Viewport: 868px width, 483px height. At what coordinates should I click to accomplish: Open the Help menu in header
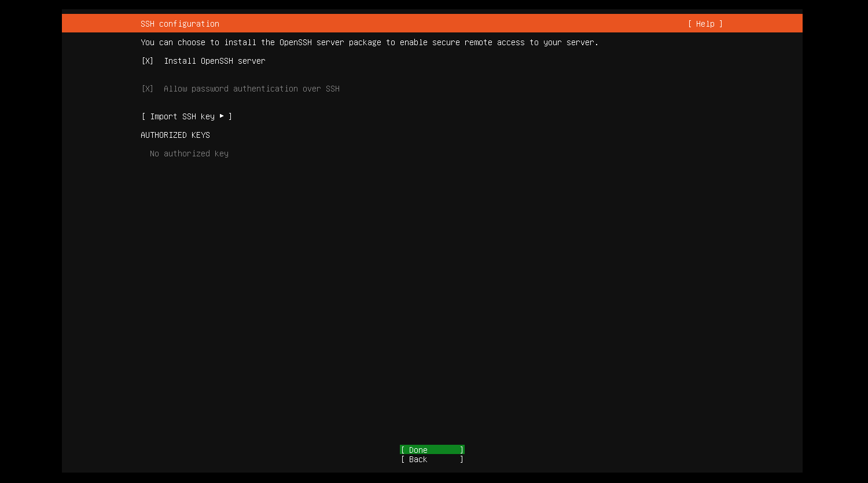(x=705, y=24)
